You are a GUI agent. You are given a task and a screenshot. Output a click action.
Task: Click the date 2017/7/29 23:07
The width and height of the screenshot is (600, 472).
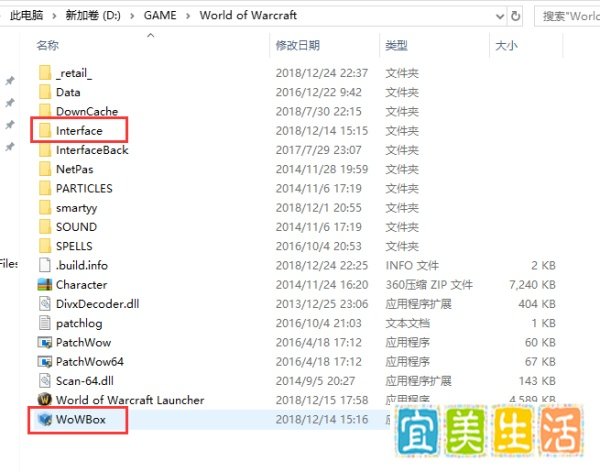(318, 150)
